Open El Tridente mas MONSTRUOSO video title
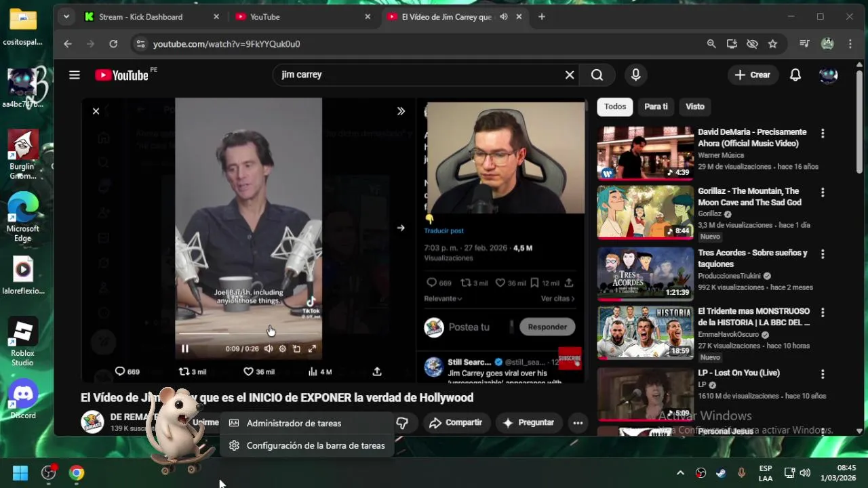 pyautogui.click(x=754, y=317)
